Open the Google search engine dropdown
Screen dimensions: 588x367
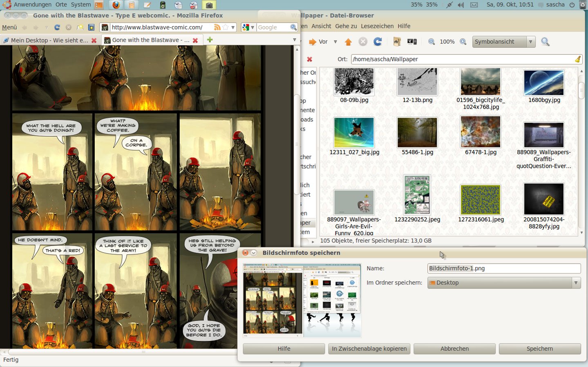click(248, 27)
